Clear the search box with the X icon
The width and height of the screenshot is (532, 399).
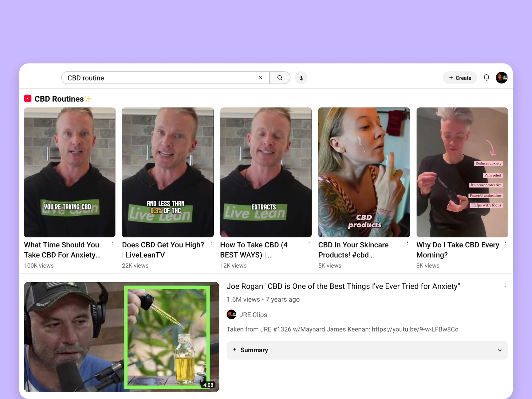coord(261,78)
